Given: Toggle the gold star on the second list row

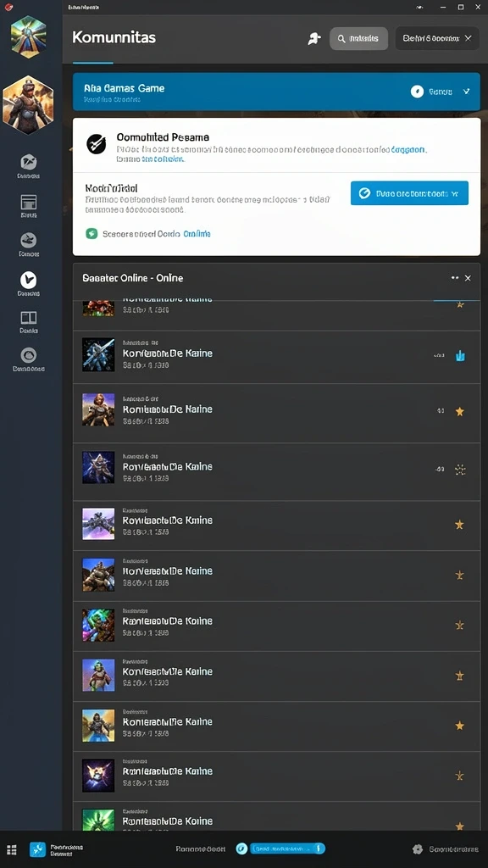Looking at the screenshot, I should [x=459, y=411].
